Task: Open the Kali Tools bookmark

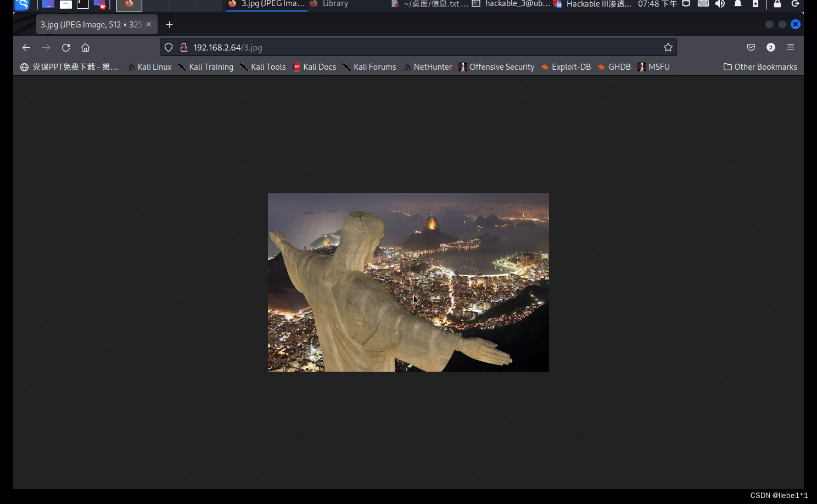Action: (263, 67)
